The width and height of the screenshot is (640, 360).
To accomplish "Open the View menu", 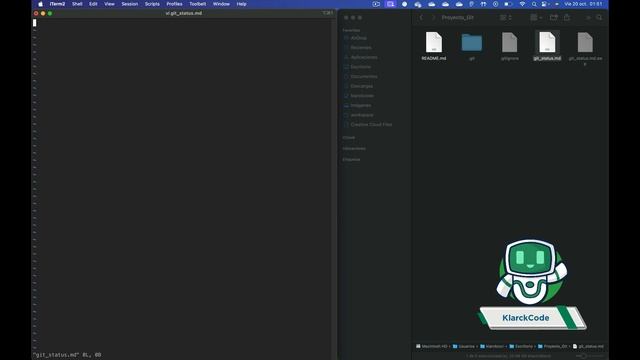I will 109,4.
